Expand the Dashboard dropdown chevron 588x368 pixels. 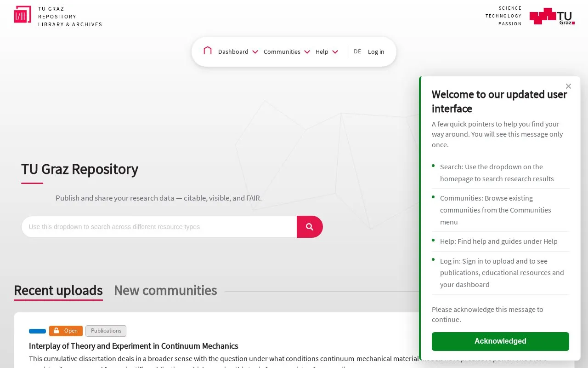click(x=255, y=52)
